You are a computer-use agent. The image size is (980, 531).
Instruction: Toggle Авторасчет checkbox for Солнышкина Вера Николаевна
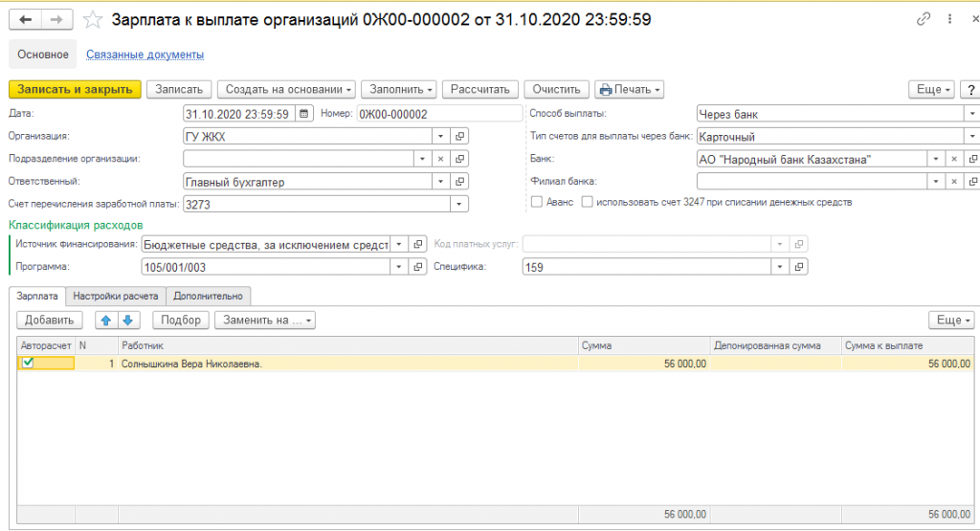pyautogui.click(x=28, y=363)
